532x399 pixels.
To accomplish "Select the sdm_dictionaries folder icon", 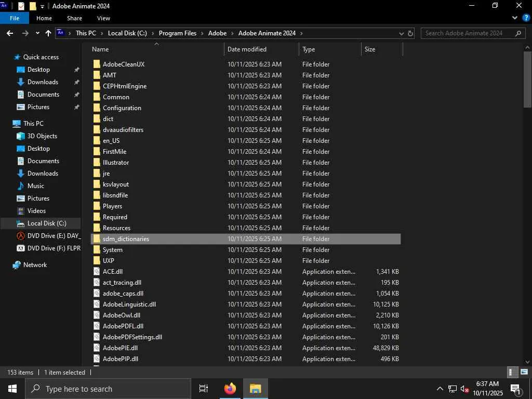I will pyautogui.click(x=97, y=239).
